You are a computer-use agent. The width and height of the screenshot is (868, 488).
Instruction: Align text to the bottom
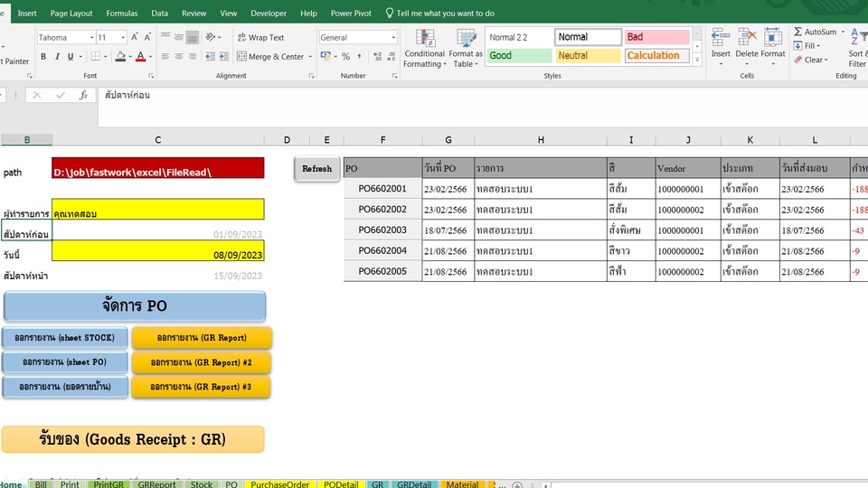[192, 37]
